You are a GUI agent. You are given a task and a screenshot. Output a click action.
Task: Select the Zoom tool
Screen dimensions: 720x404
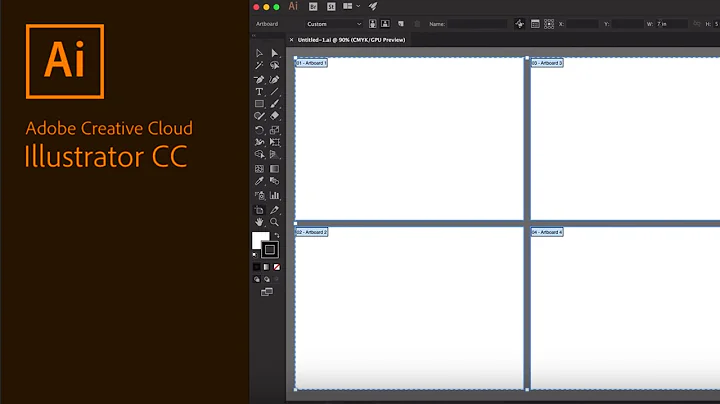[275, 222]
